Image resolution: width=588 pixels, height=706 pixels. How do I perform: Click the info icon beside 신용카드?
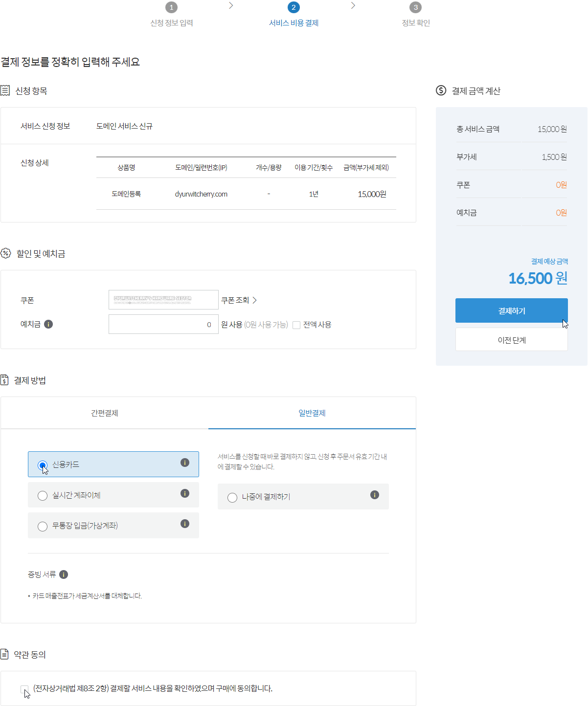tap(185, 462)
